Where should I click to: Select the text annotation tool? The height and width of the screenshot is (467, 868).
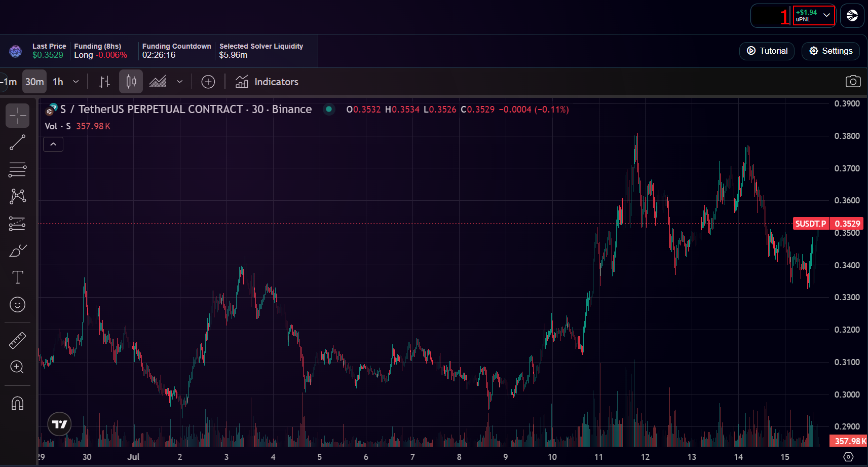[x=17, y=277]
